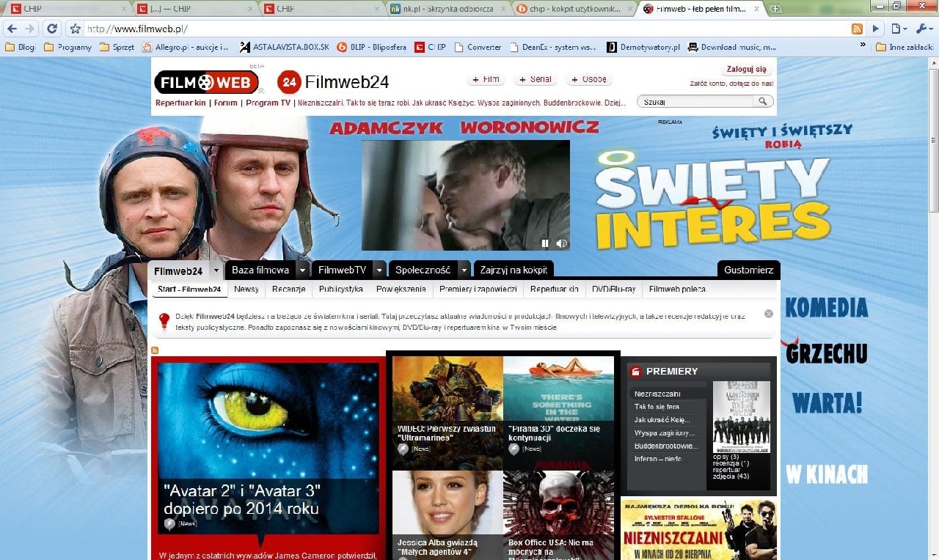Open the Sprzęt bookmarks folder
Image resolution: width=939 pixels, height=560 pixels.
[x=118, y=47]
